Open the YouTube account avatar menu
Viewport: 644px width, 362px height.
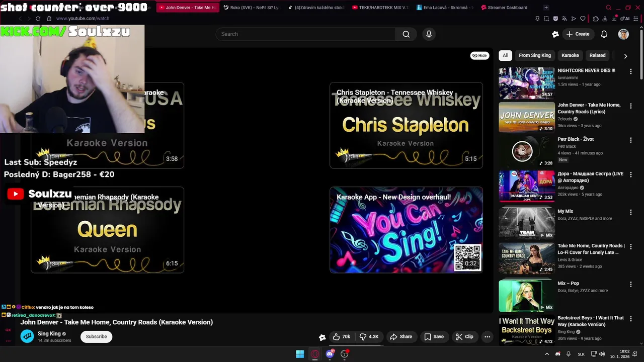(623, 34)
